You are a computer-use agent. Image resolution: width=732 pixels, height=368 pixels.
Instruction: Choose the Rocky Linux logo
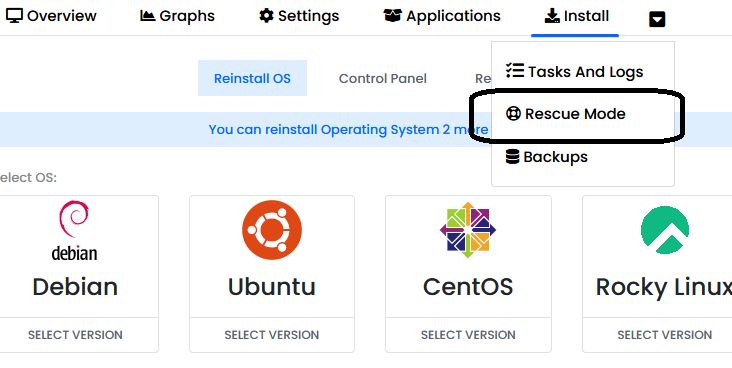pos(665,230)
